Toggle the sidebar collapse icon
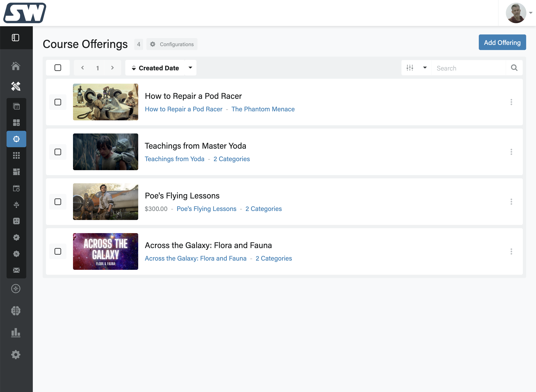The image size is (536, 392). point(16,38)
